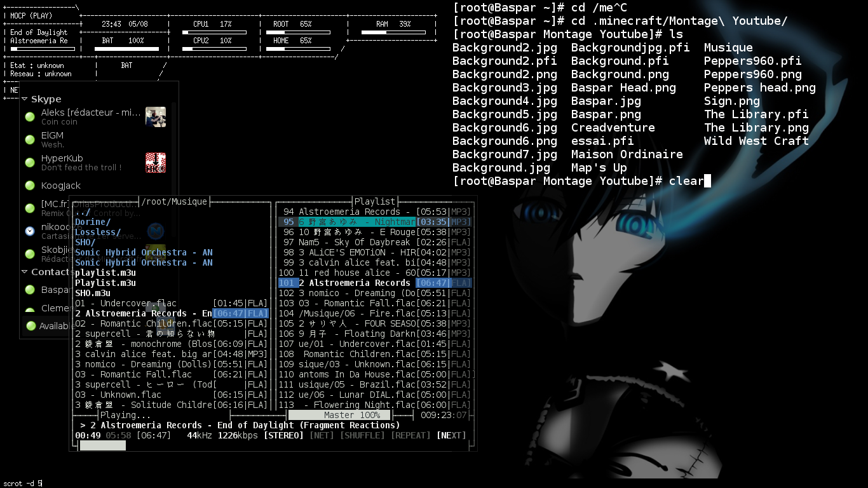Image resolution: width=868 pixels, height=488 pixels.
Task: Select 03 - Unknown.flac in file browser
Action: coord(172,395)
